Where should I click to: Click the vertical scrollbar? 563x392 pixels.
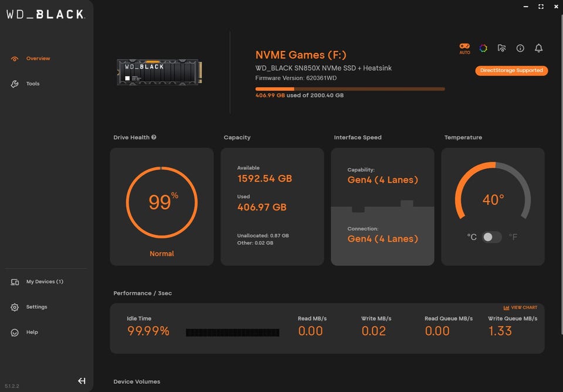click(561, 174)
